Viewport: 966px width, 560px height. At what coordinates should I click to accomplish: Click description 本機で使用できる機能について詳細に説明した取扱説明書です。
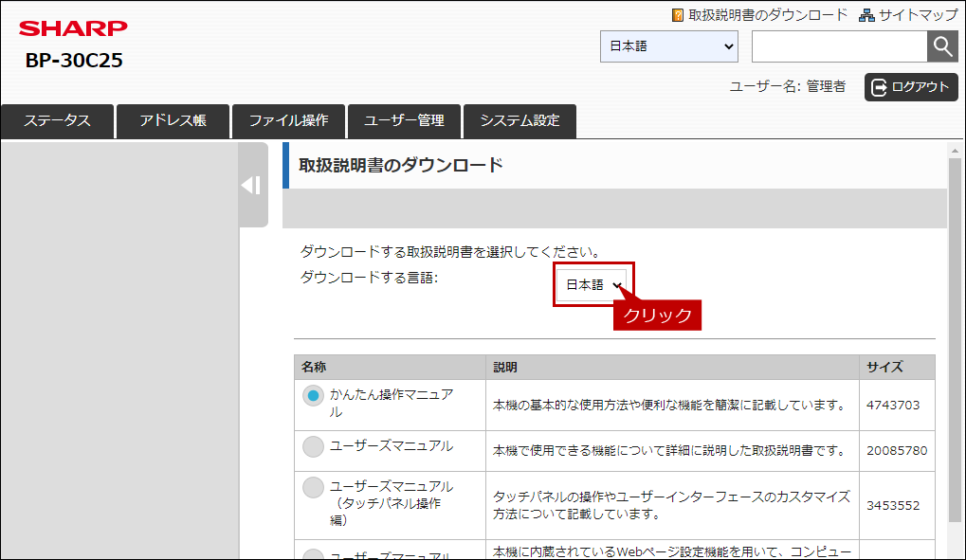(x=670, y=451)
